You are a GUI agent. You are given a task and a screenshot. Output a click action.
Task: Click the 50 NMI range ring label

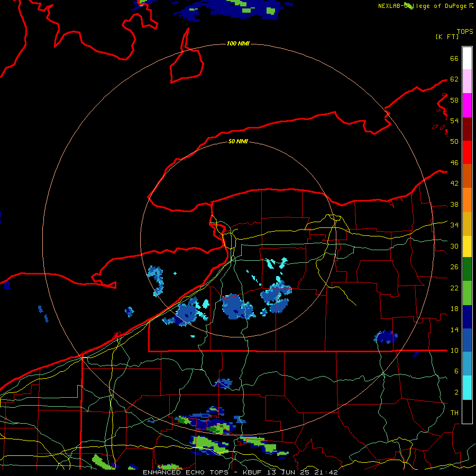click(x=238, y=141)
